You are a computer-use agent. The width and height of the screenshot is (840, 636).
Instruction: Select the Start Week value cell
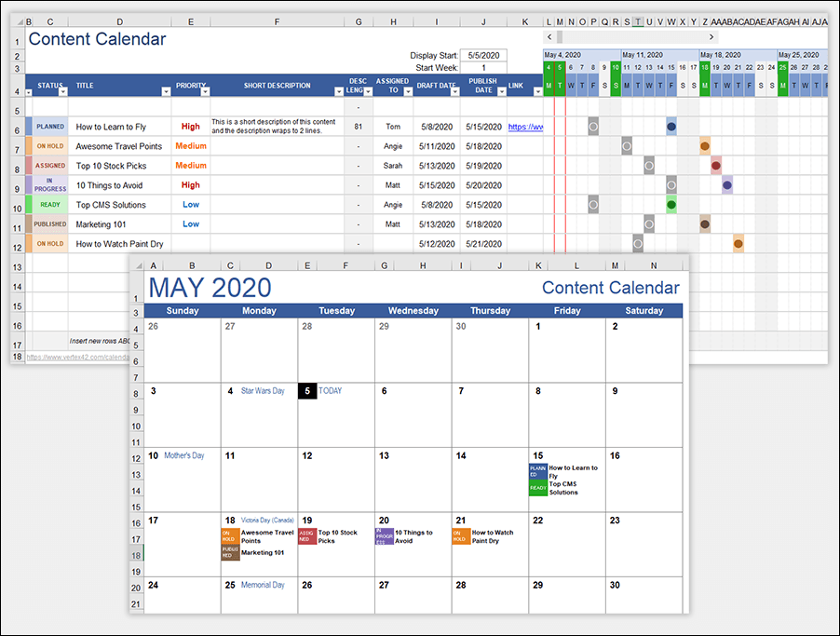pos(483,68)
